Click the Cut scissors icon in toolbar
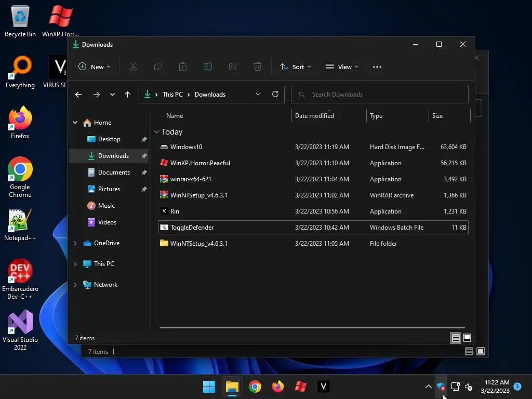 [132, 67]
